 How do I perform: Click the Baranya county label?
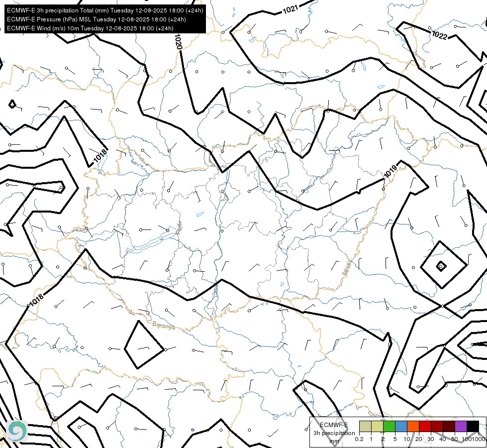pos(164,326)
